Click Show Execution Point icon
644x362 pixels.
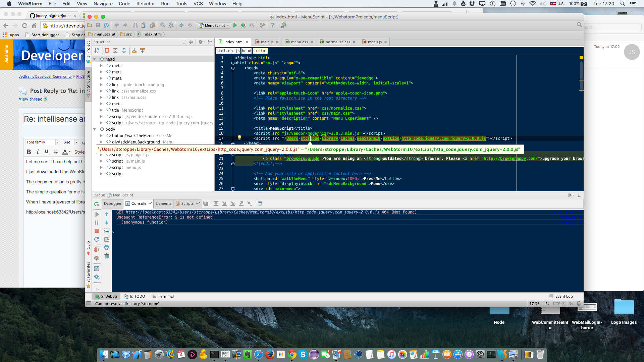pos(206,203)
